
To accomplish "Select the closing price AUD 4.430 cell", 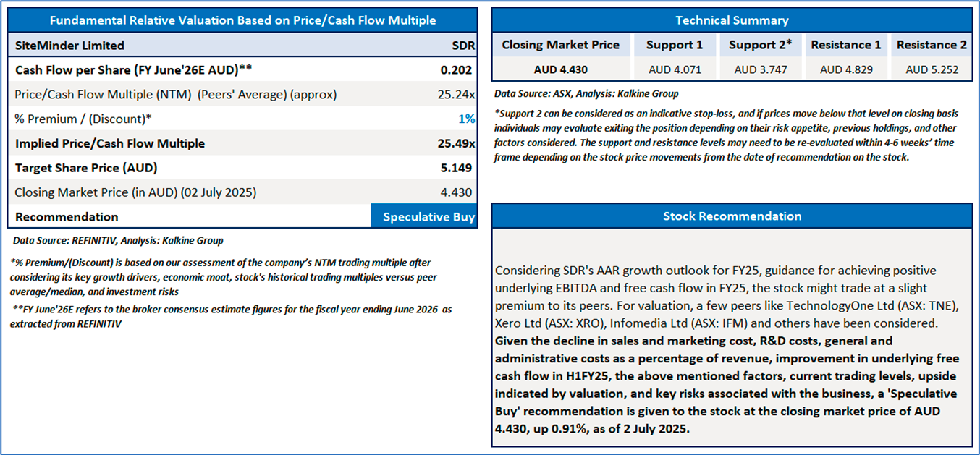I will pyautogui.click(x=560, y=70).
